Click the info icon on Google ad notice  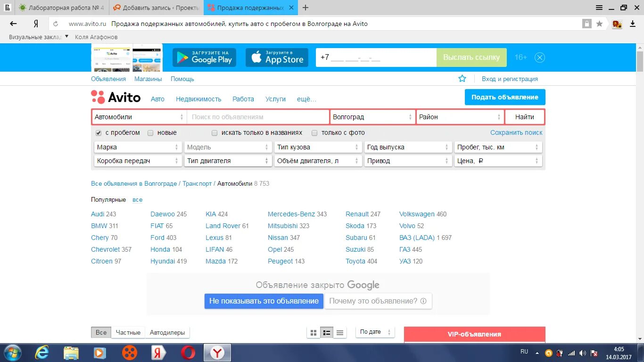click(423, 301)
